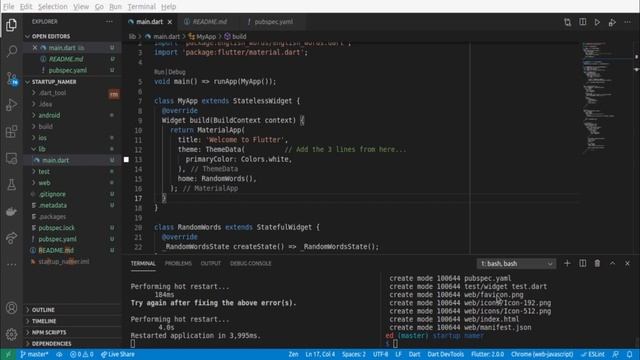The height and width of the screenshot is (360, 640).
Task: Split the terminal panel
Action: 582,264
